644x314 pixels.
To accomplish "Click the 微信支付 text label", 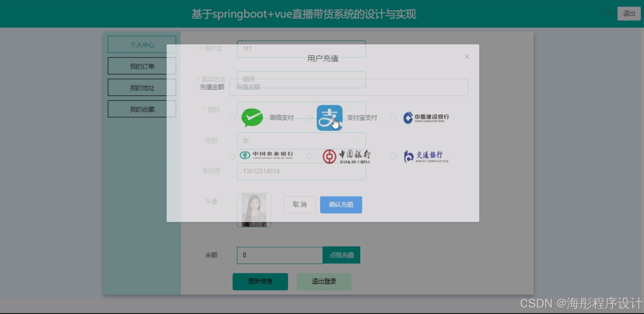I will coord(282,118).
